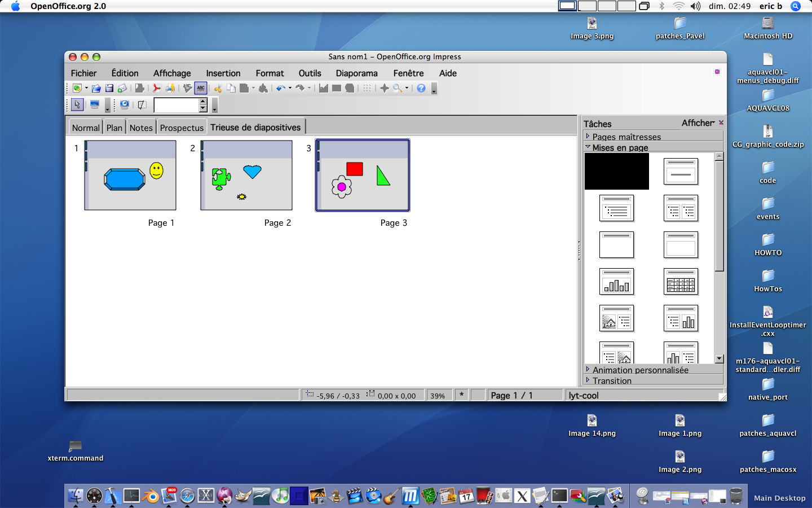The height and width of the screenshot is (508, 812).
Task: Toggle the Show/Hide Slide icon
Action: tap(142, 104)
